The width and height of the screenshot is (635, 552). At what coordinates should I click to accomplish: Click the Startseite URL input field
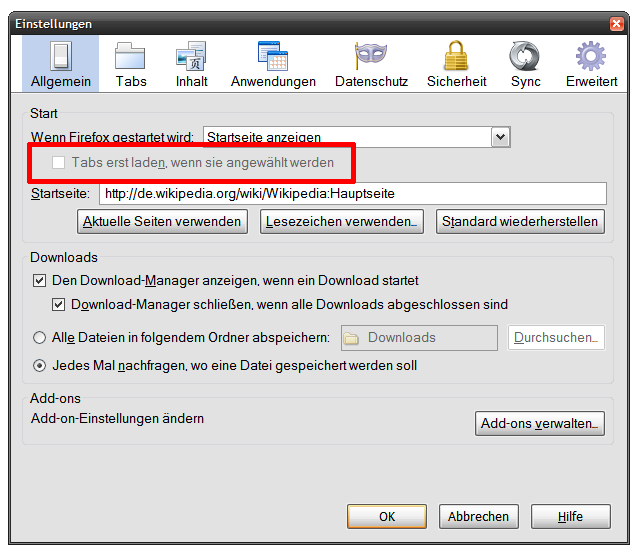[x=353, y=194]
